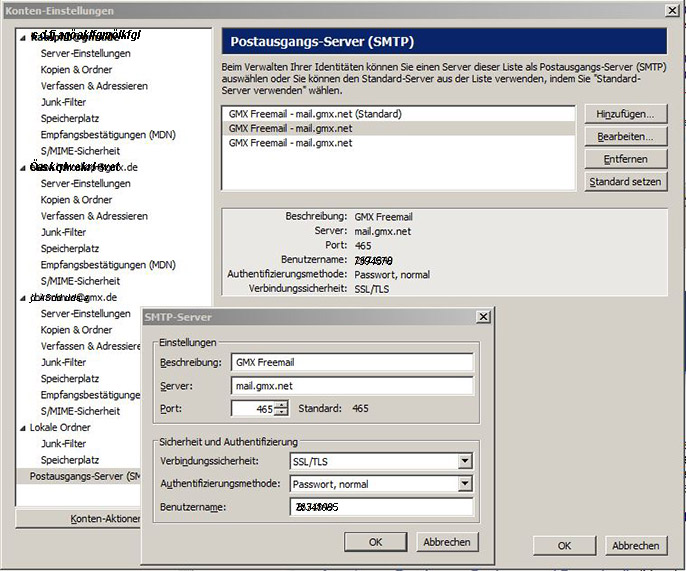Close the Konten-Einstellungen window
686x571 pixels.
coord(671,9)
